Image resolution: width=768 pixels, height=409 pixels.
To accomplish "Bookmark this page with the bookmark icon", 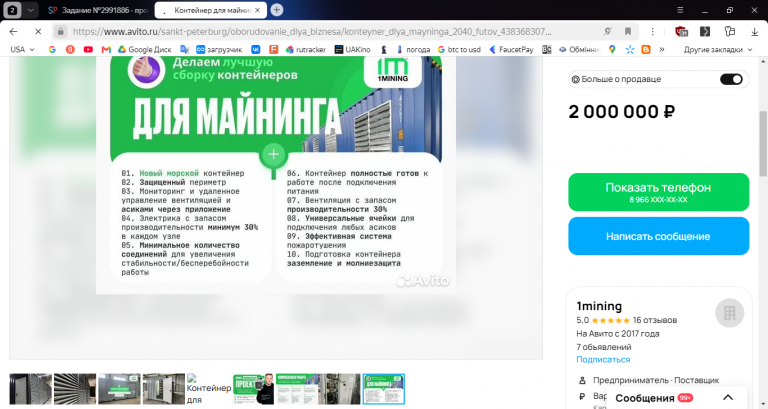I will click(x=627, y=31).
